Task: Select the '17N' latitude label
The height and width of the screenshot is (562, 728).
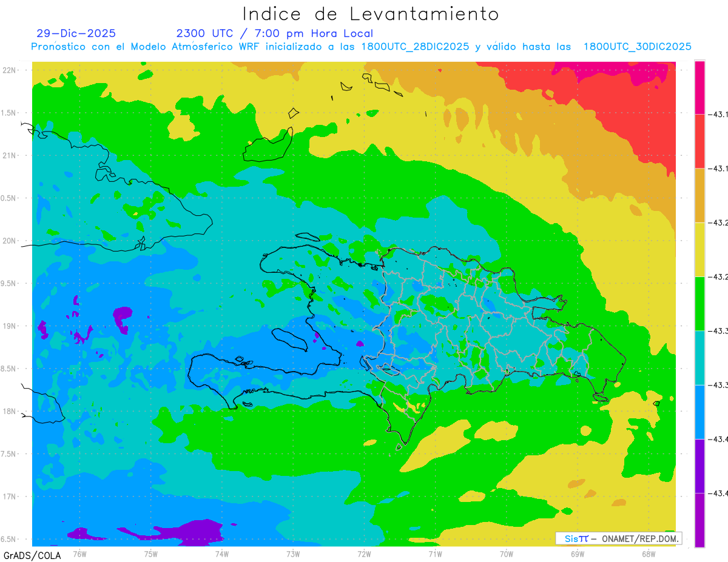Action: pos(10,497)
